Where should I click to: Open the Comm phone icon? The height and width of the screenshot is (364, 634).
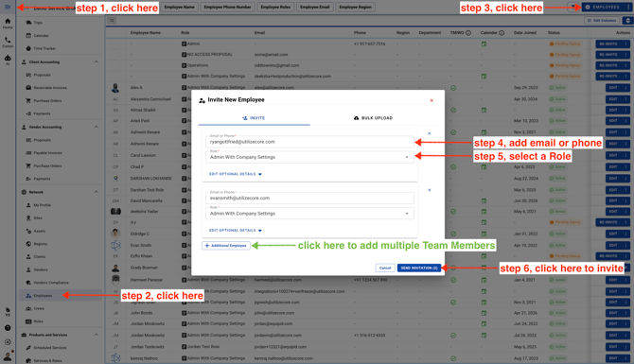[8, 42]
